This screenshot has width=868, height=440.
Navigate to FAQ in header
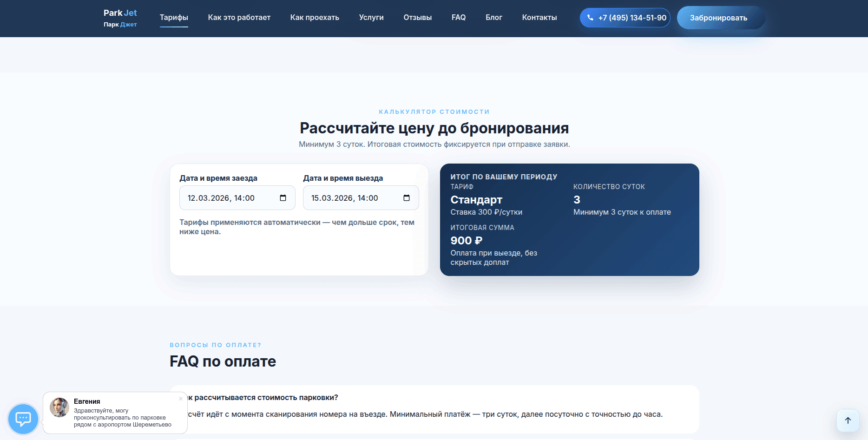pos(458,18)
